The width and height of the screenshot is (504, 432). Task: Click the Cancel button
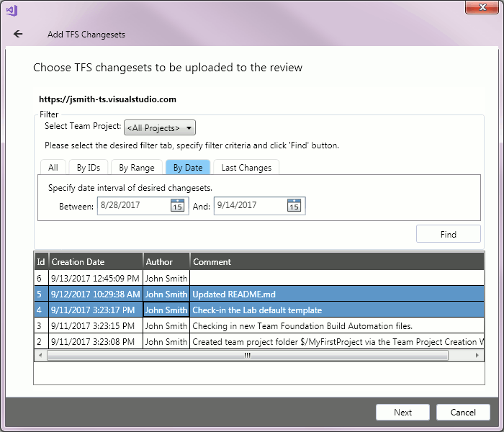click(x=463, y=412)
